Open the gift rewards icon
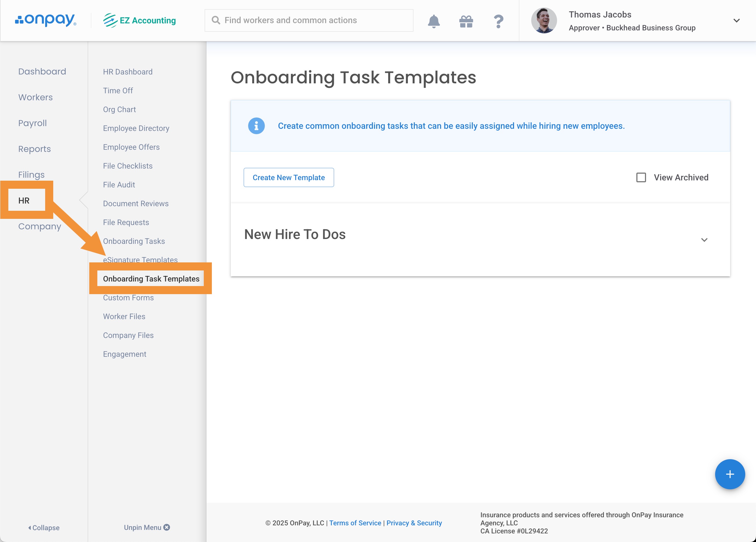 coord(466,21)
